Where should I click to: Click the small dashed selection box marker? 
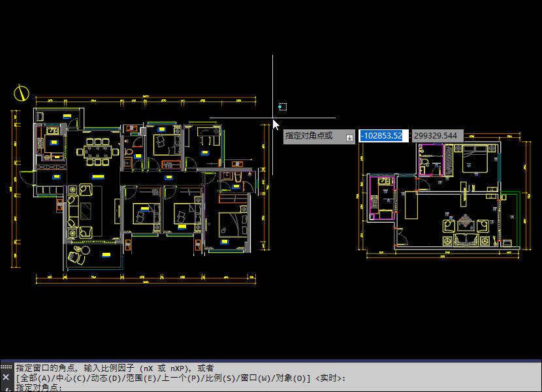[282, 106]
